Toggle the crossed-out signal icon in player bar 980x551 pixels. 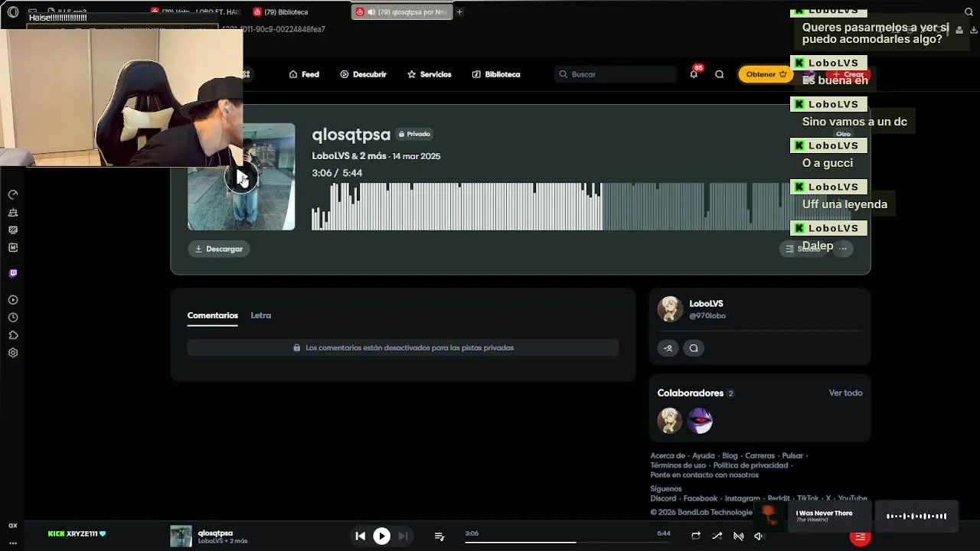tap(738, 536)
